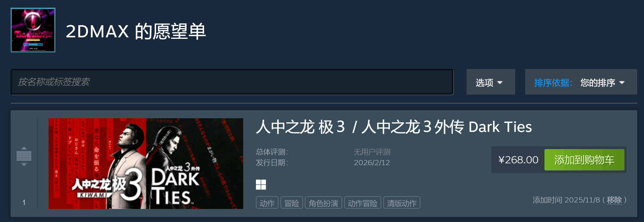Open the 排序依据 sort dropdown
Viewport: 644px width, 222px height.
point(581,82)
